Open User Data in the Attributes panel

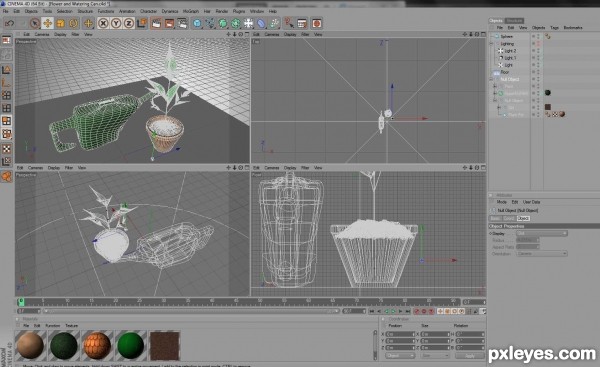coord(531,202)
